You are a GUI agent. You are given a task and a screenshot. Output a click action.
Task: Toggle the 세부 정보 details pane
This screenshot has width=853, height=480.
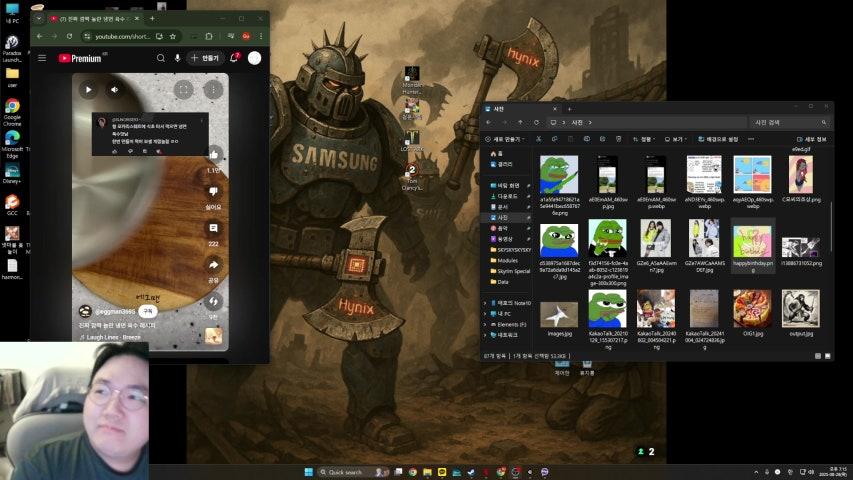click(x=812, y=139)
